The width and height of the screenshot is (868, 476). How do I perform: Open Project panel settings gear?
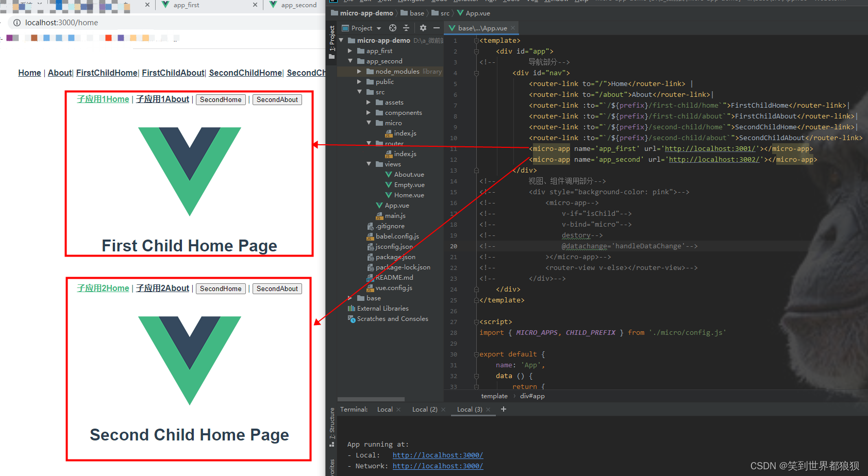[423, 28]
